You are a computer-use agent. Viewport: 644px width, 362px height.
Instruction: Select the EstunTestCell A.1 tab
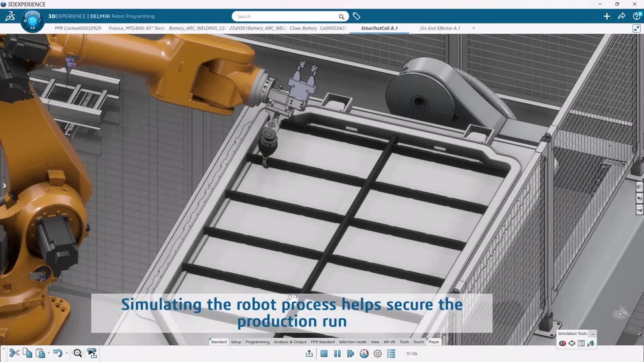(x=379, y=28)
